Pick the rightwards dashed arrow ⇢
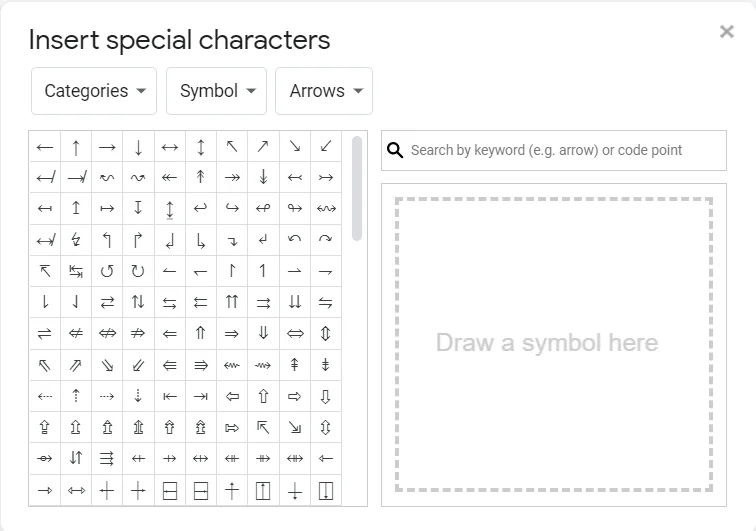The image size is (756, 531). [x=107, y=396]
